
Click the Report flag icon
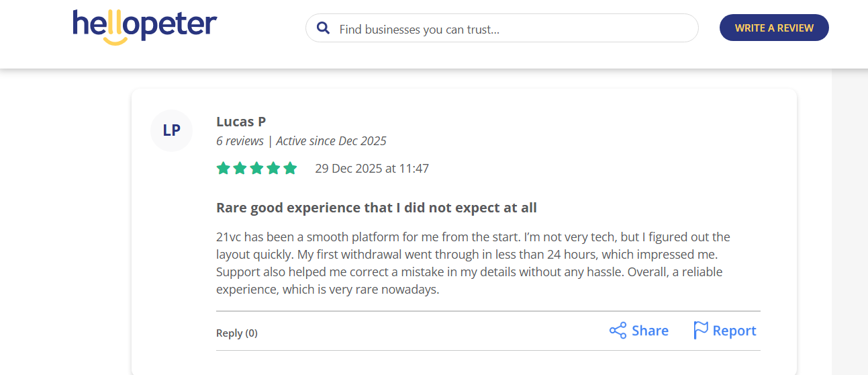[x=701, y=331]
